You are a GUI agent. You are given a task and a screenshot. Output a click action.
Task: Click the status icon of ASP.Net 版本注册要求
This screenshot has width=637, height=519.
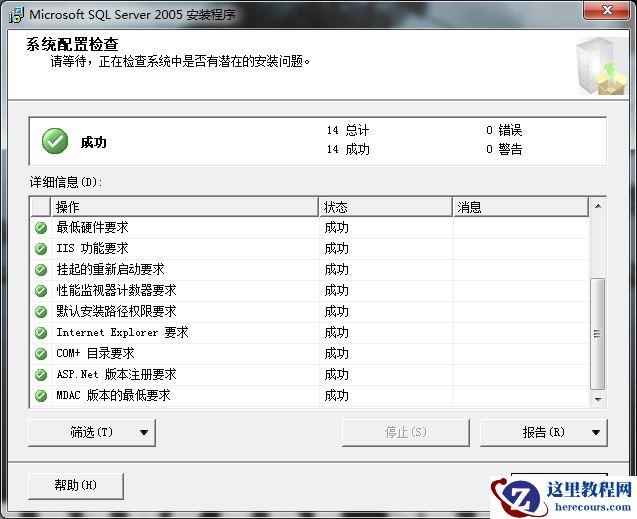pos(41,374)
